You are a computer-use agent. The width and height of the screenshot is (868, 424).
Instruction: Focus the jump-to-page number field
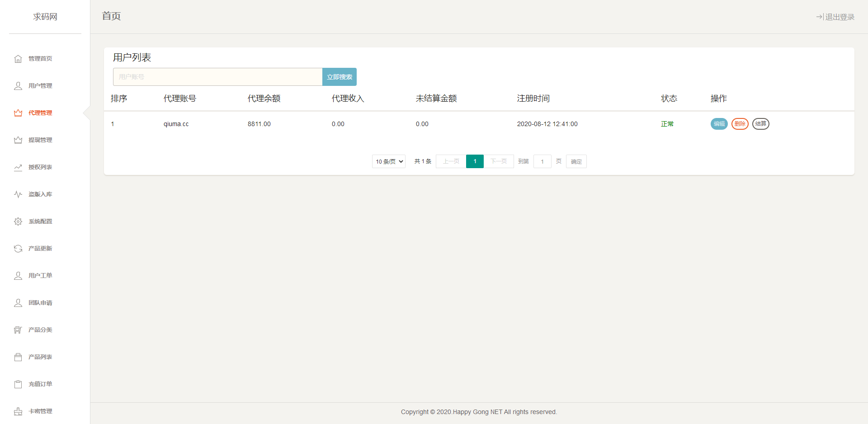coord(542,161)
